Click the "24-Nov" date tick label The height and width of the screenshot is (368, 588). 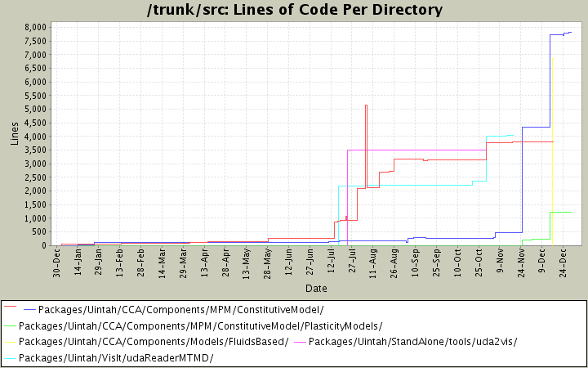pyautogui.click(x=521, y=263)
